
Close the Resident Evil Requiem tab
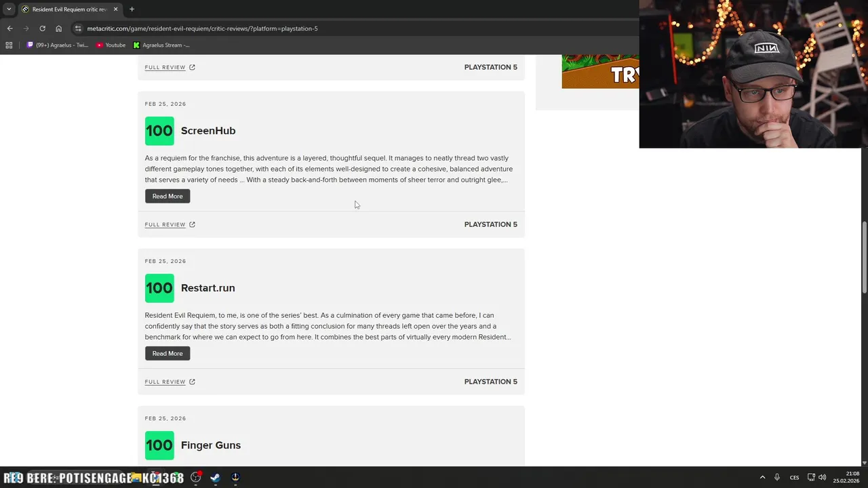pyautogui.click(x=115, y=9)
